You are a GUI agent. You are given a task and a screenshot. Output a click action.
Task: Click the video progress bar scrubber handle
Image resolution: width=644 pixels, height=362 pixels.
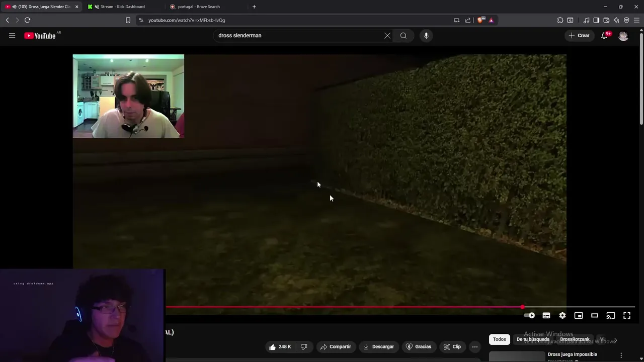[x=522, y=307]
